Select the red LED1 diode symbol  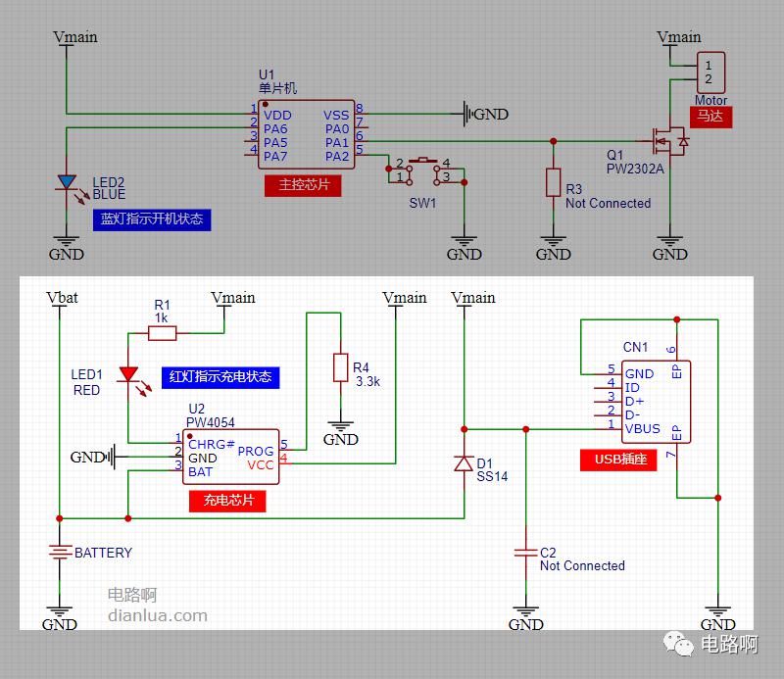[128, 374]
